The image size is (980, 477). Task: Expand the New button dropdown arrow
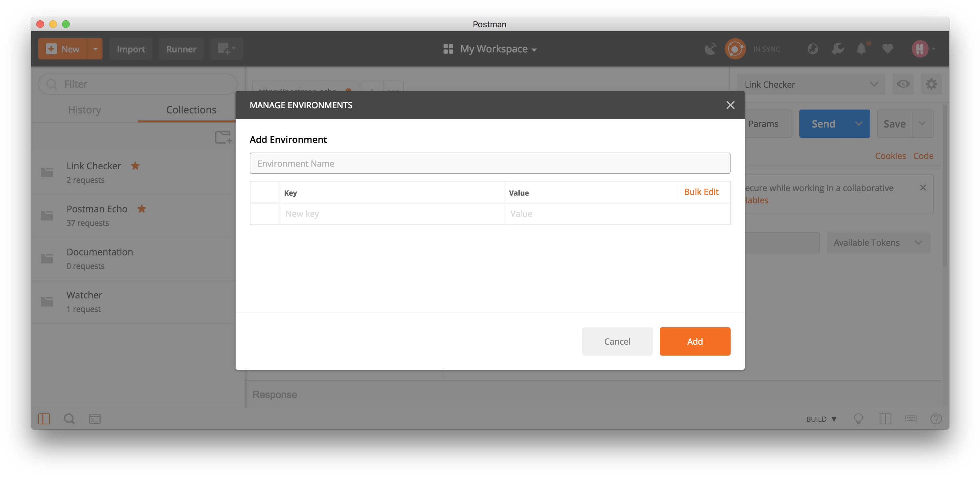coord(95,49)
